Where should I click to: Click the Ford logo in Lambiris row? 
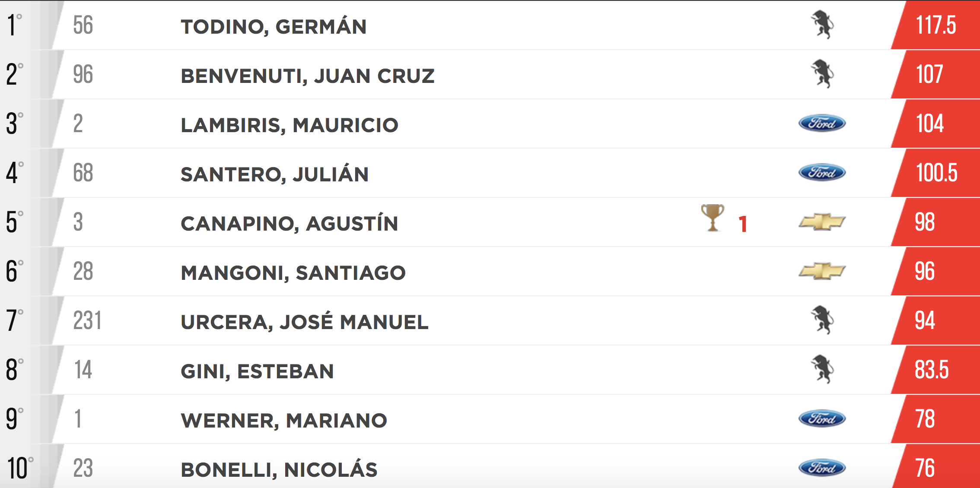point(822,124)
